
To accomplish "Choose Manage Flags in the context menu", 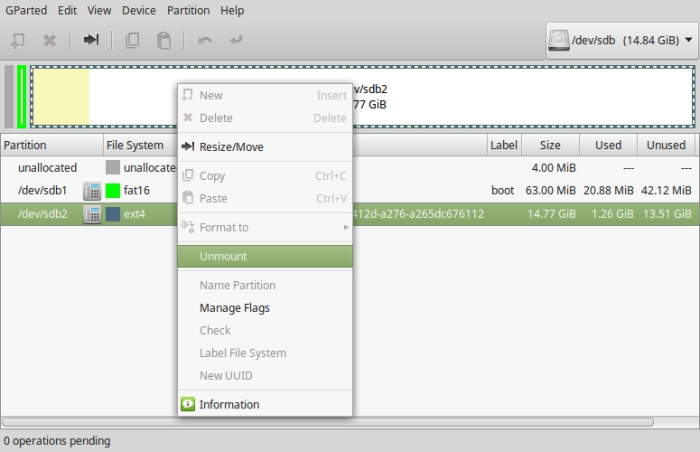I will click(265, 308).
